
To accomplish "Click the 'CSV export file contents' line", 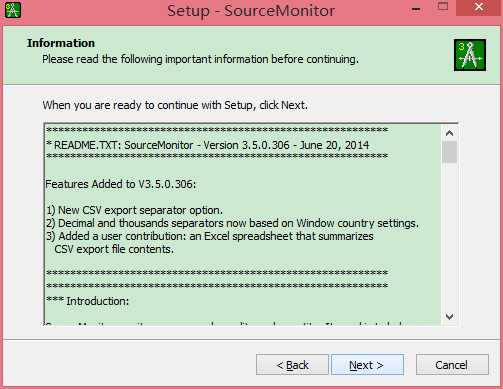I will [114, 249].
